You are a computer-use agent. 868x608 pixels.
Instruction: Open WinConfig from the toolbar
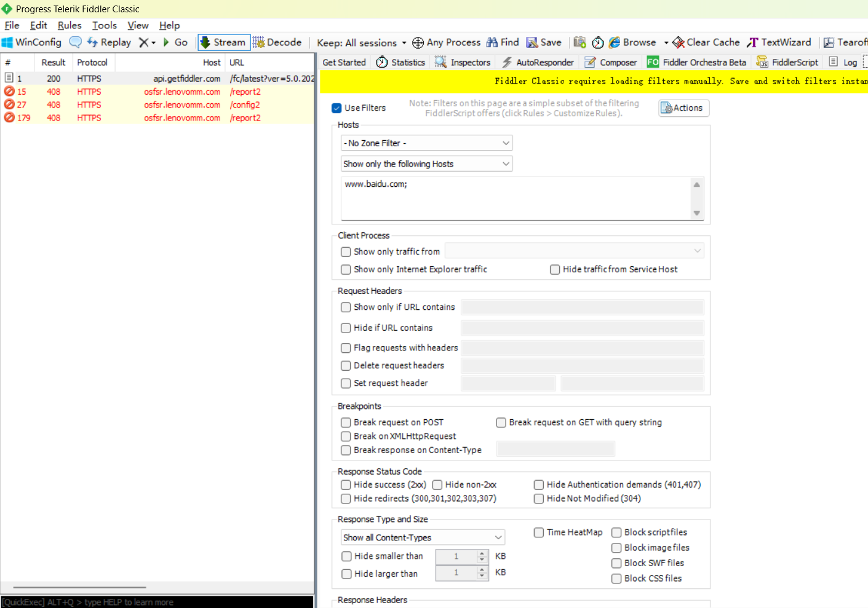(31, 42)
